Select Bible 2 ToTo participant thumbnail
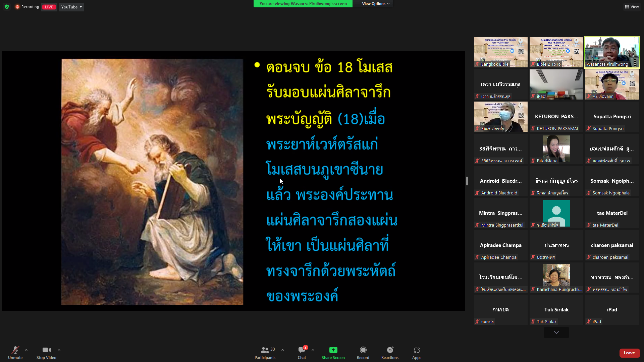The width and height of the screenshot is (644, 362). [556, 52]
